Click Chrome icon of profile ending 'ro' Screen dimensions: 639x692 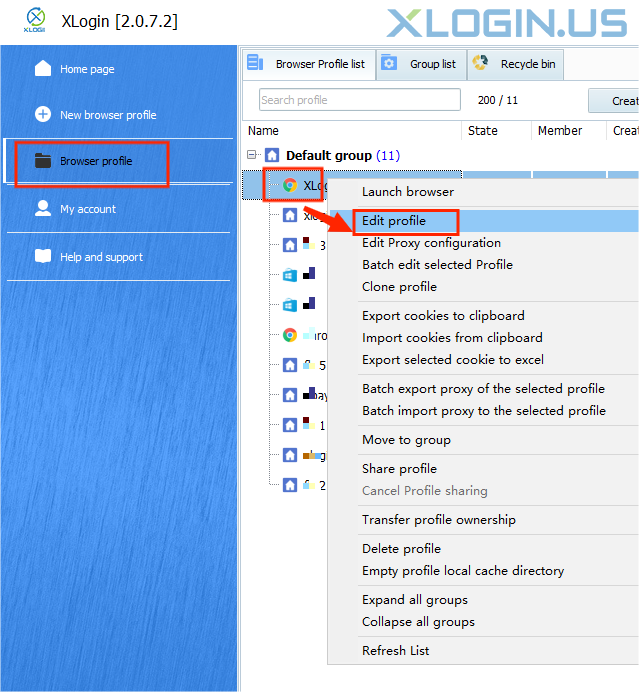[x=290, y=335]
